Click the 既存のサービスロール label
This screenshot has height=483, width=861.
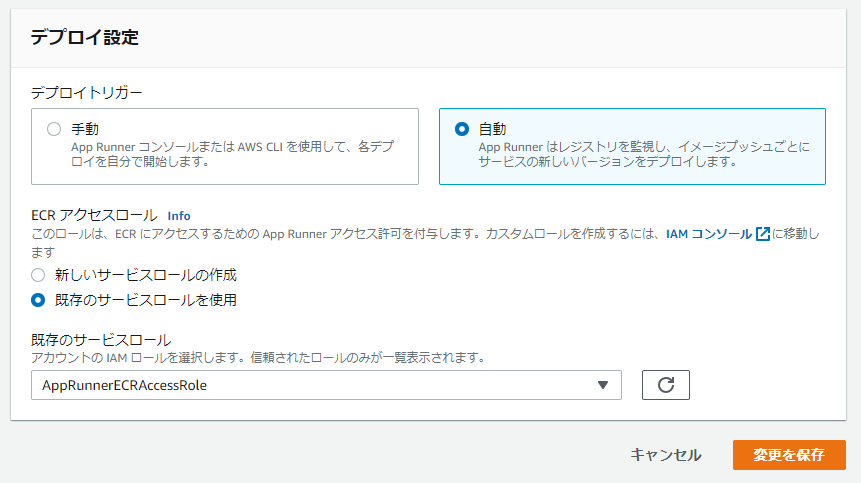pos(101,340)
